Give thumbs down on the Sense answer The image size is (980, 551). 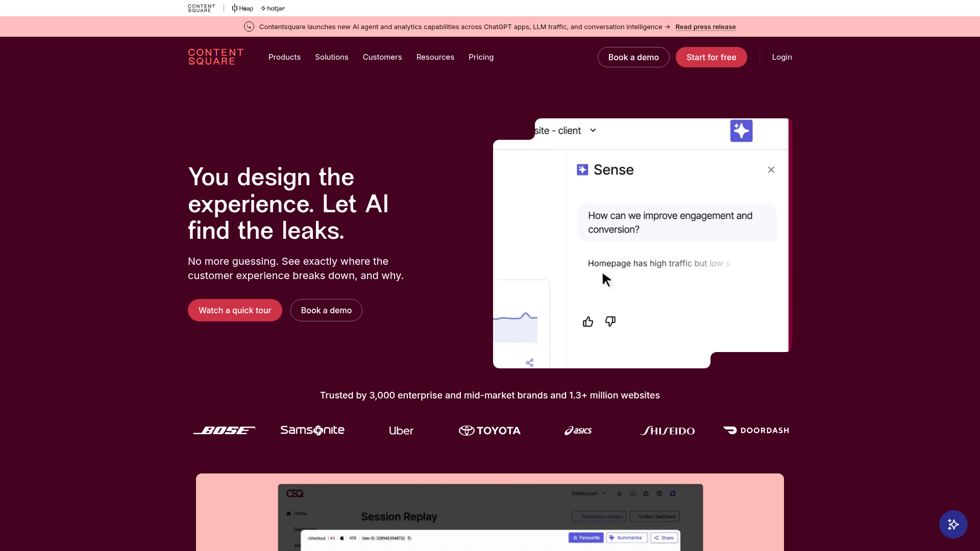[610, 321]
